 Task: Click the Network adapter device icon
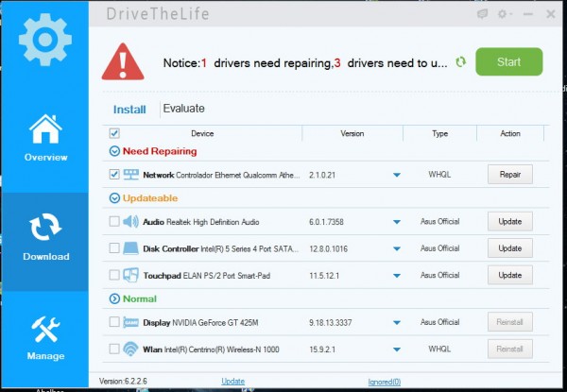(130, 175)
